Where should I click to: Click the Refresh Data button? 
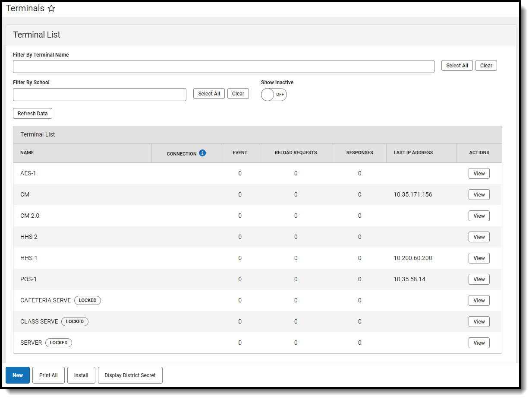(x=33, y=114)
